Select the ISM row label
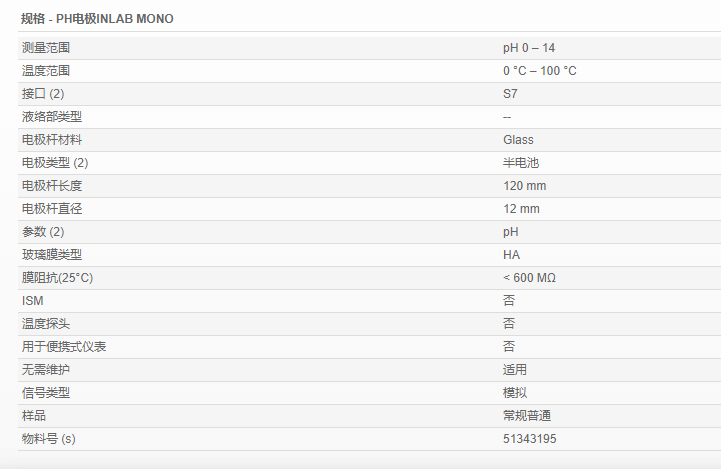This screenshot has width=721, height=469. point(32,301)
